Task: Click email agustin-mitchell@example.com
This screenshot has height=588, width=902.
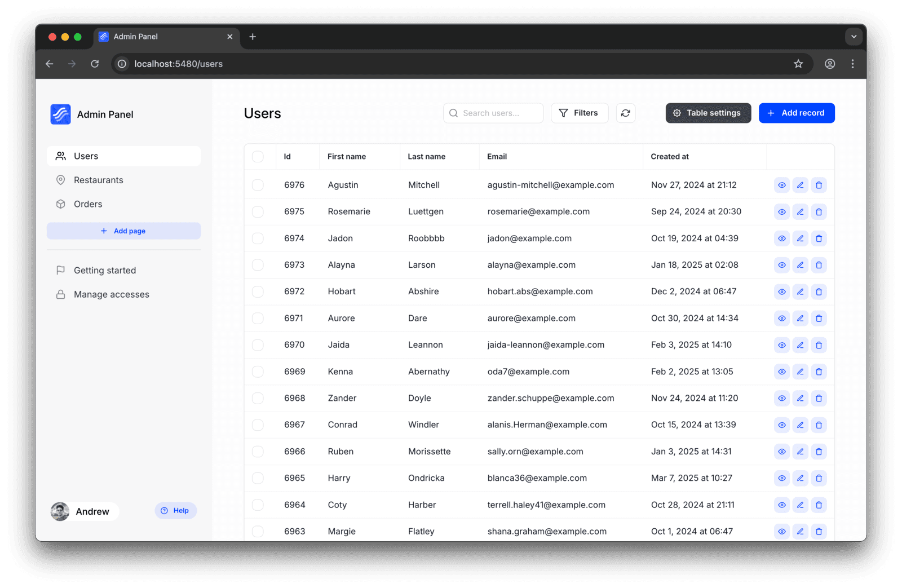Action: pos(551,185)
